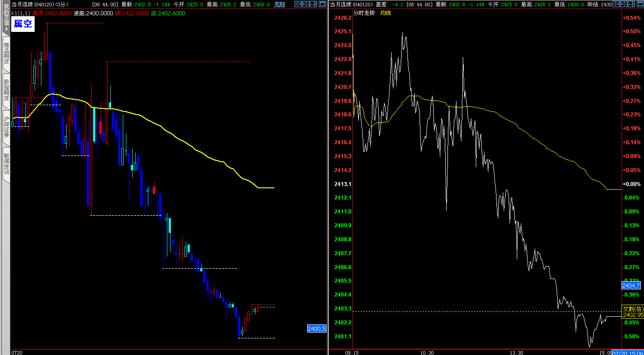
Task: Click the 10:30 time label on intraday chart
Action: click(427, 352)
